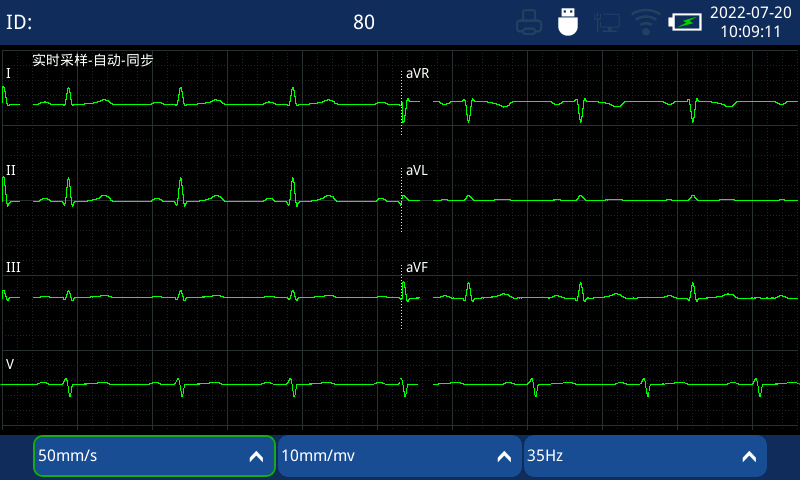
Task: Click the network computer connection icon
Action: 607,22
